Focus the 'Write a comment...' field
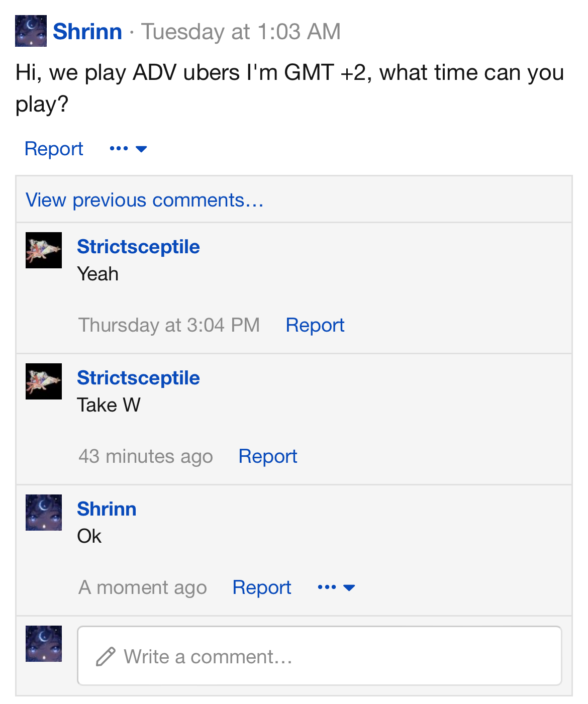Screen dimensions: 588x704 (x=319, y=656)
